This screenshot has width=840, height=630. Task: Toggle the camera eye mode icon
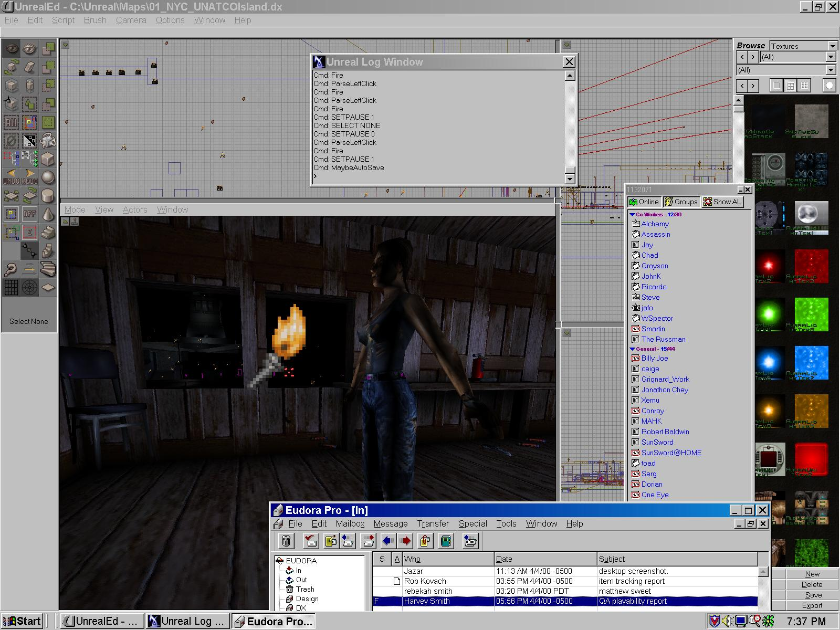pyautogui.click(x=11, y=49)
